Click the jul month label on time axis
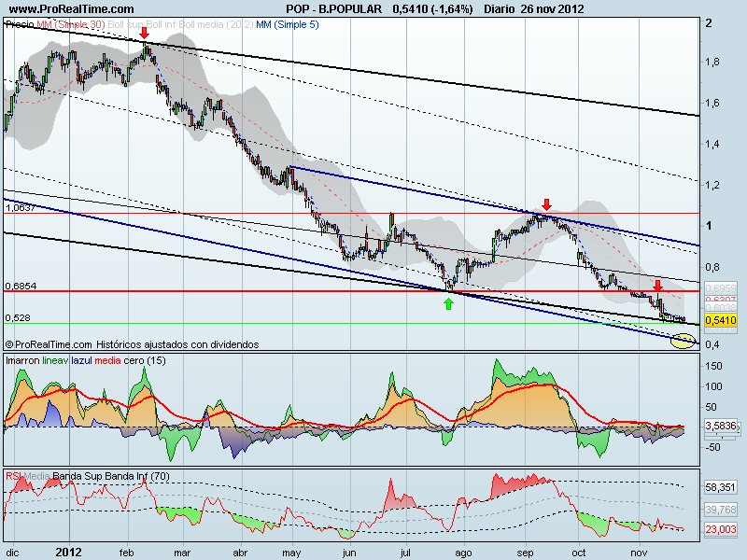 [405, 553]
